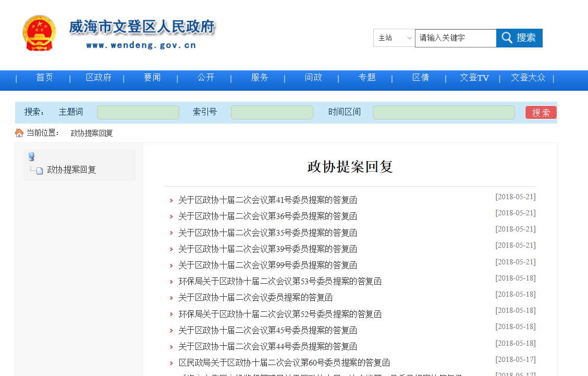This screenshot has height=376, width=588.
Task: Focus the 索引号 input field
Action: [272, 112]
